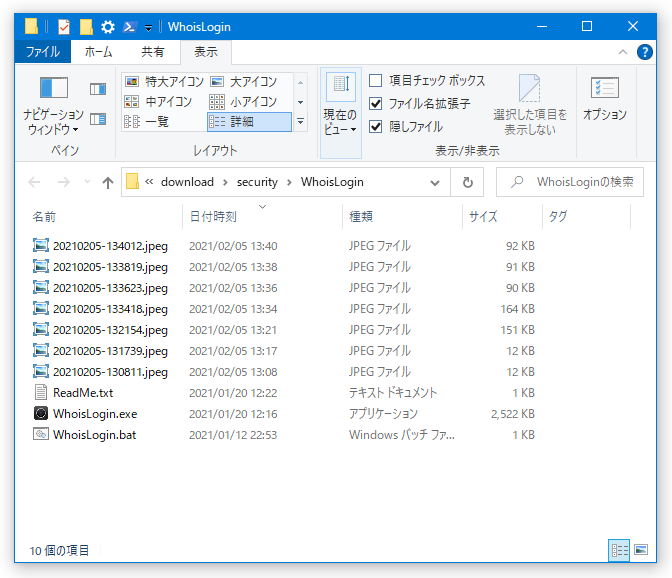
Task: Click the folder icon in title bar
Action: pyautogui.click(x=32, y=27)
